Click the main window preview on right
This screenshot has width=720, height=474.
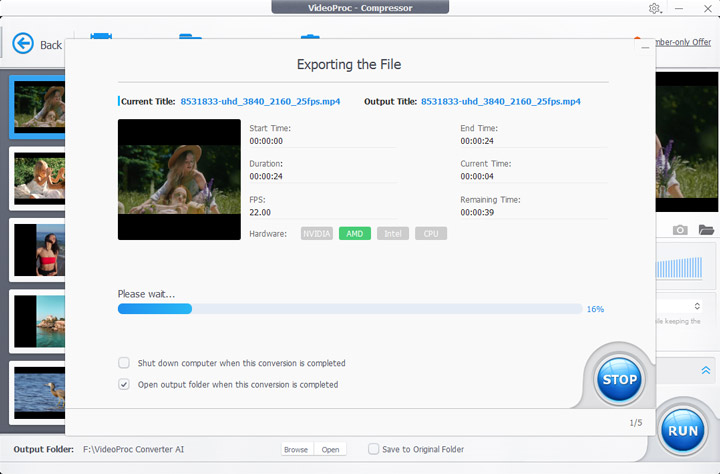pos(686,141)
